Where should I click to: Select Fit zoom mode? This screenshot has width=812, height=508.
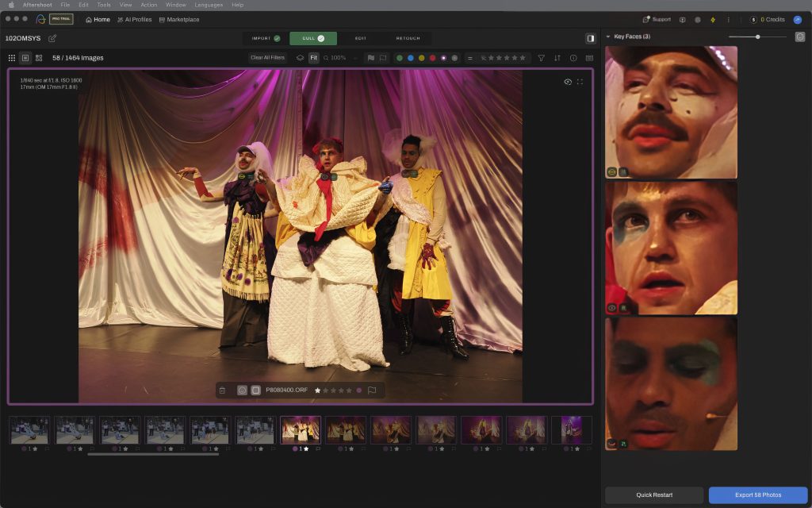[x=313, y=58]
